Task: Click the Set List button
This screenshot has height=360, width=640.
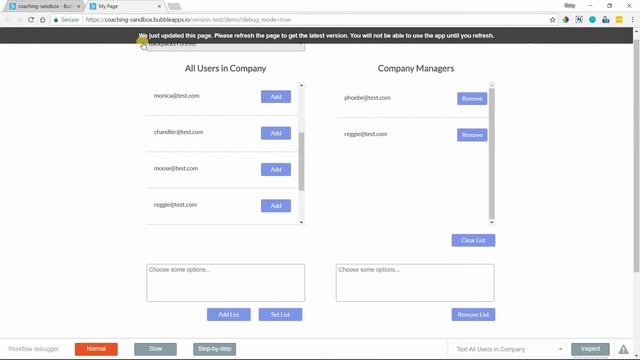Action: (x=280, y=315)
